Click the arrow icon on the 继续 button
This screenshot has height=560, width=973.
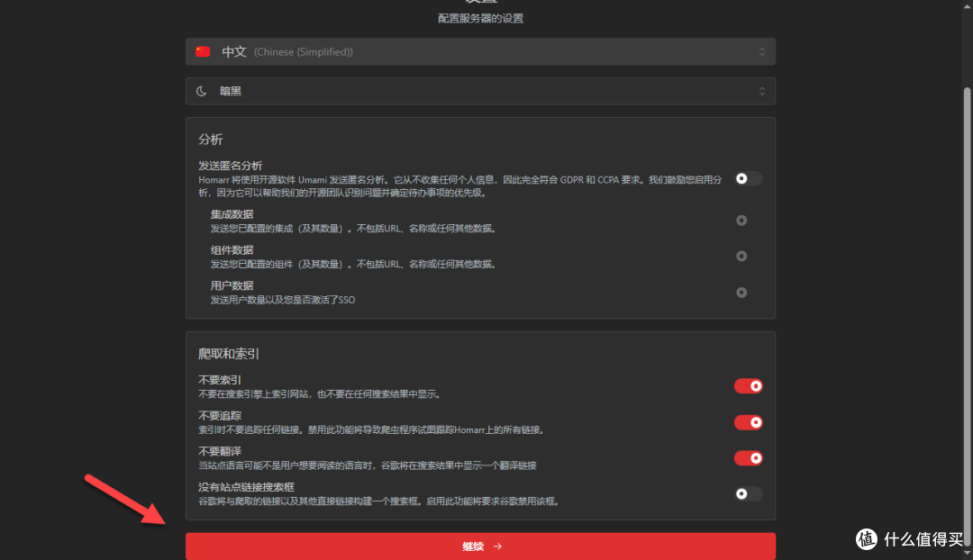pos(497,546)
